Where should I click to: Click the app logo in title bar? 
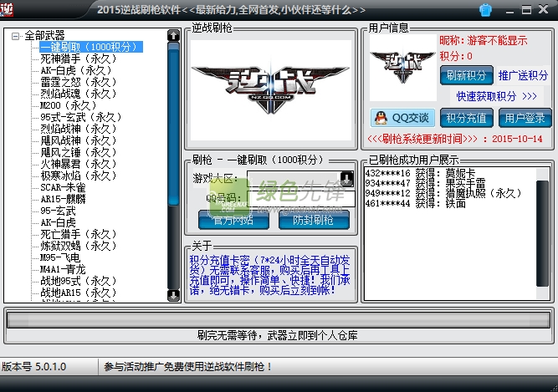point(9,9)
